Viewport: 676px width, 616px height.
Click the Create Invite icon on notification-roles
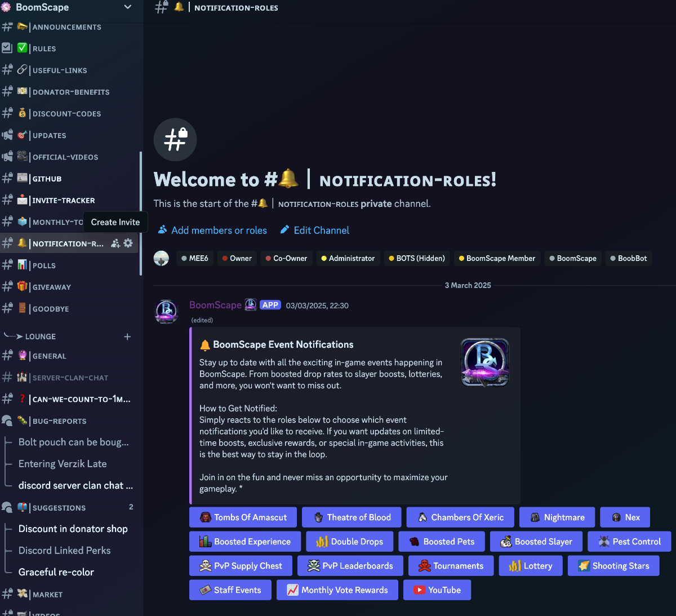tap(115, 243)
